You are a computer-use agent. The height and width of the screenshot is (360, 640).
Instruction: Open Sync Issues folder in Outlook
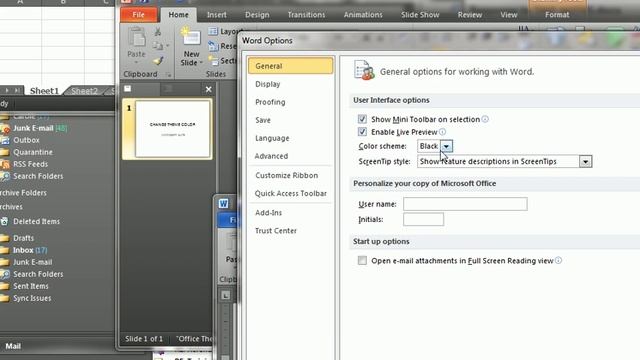(x=32, y=298)
